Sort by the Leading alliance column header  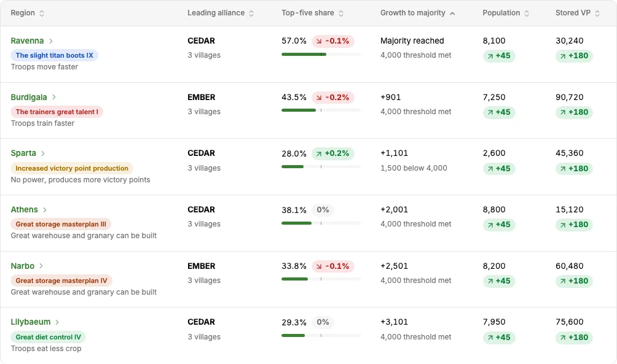coord(221,13)
